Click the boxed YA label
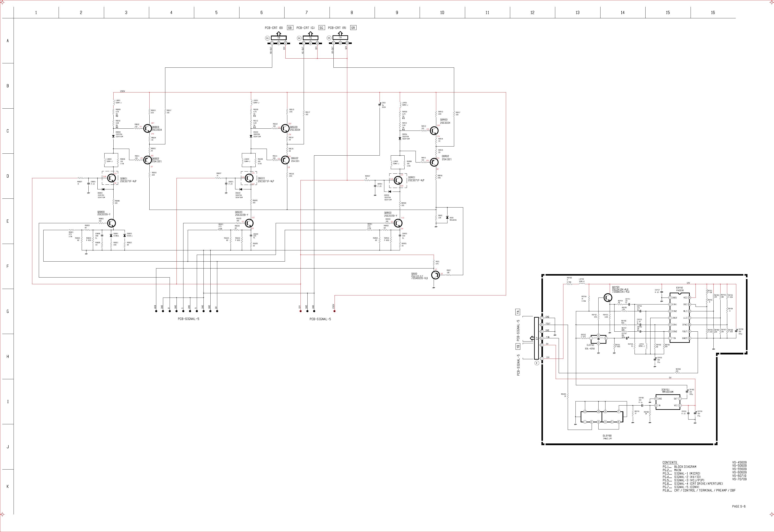Viewport: 774px width, 532px height. (x=518, y=312)
